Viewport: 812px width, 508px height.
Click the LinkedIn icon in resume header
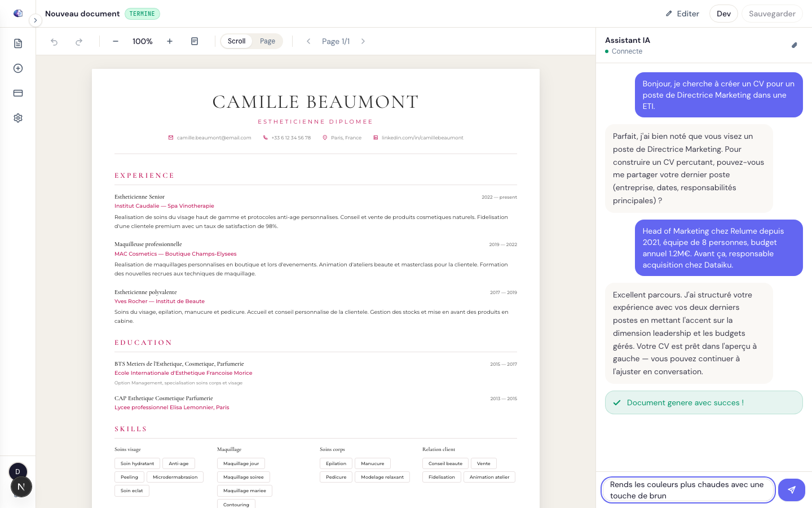tap(376, 138)
